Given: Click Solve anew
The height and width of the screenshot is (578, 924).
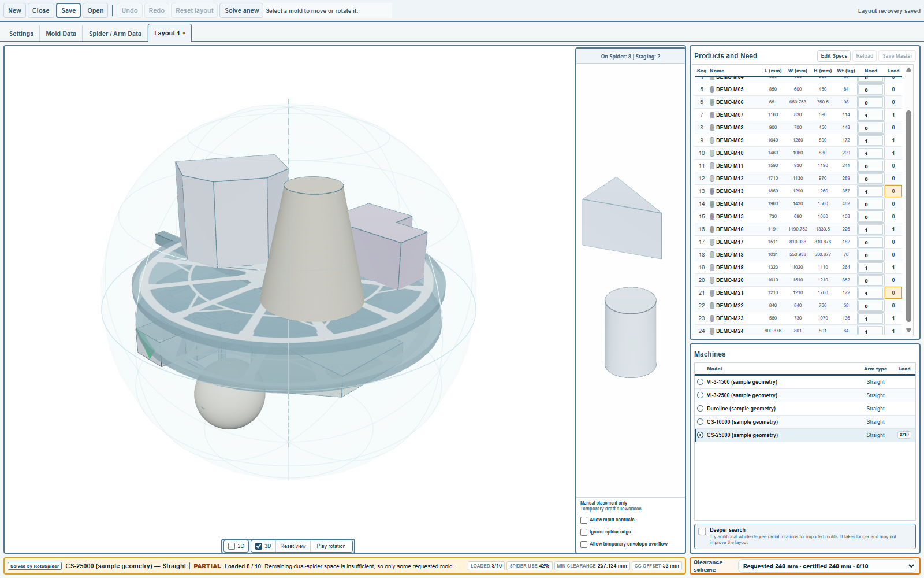Looking at the screenshot, I should (x=241, y=10).
